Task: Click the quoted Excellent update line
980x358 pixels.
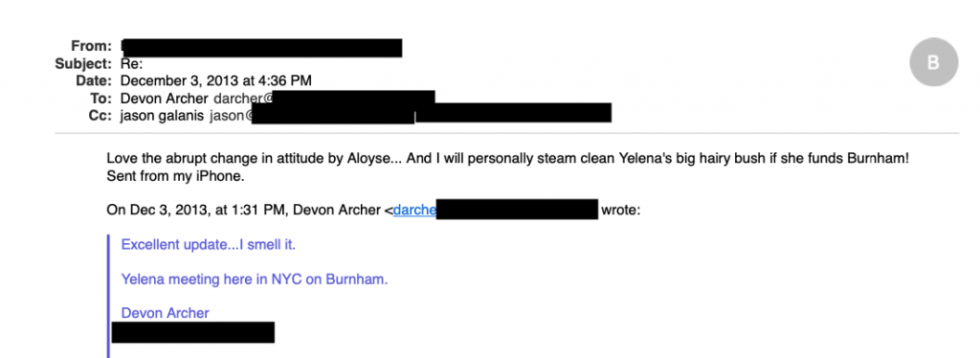Action: [208, 244]
